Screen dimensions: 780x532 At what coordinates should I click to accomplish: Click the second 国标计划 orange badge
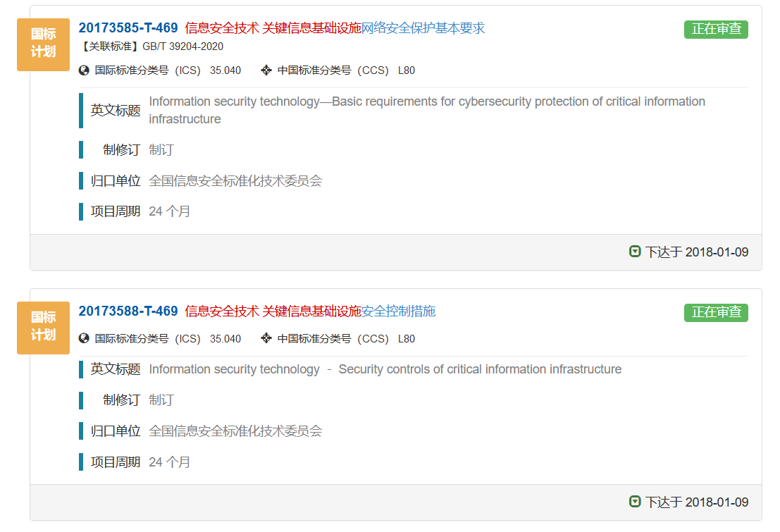pos(43,328)
